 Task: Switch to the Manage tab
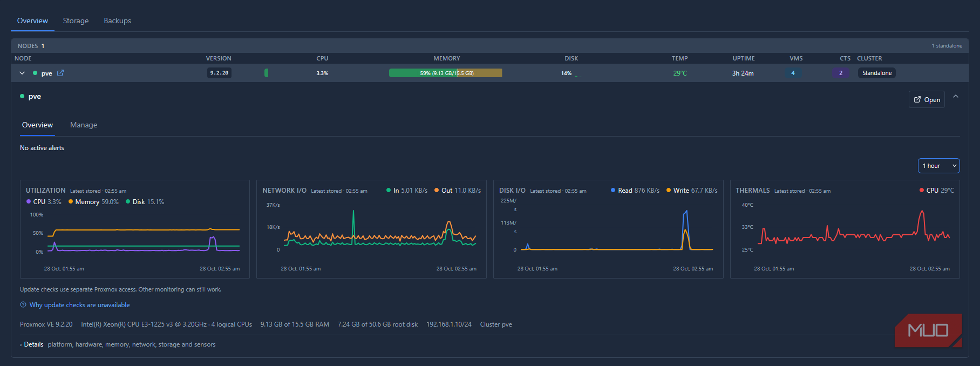(84, 125)
